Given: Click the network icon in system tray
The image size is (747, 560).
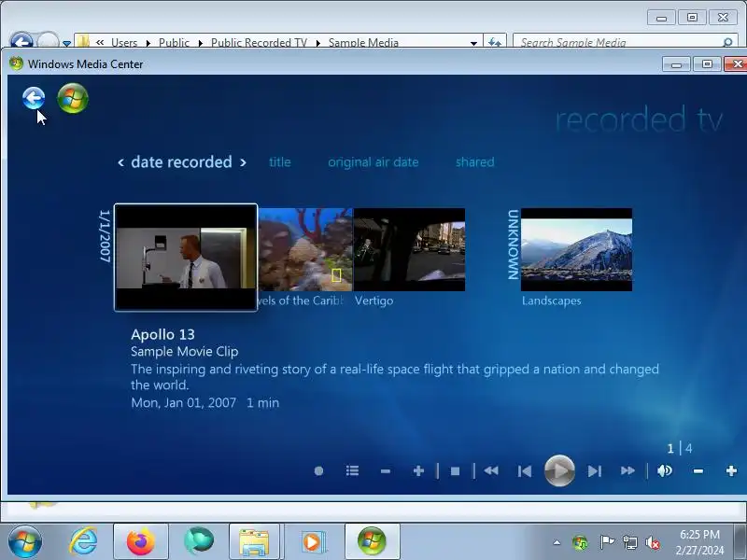Looking at the screenshot, I should [x=629, y=542].
